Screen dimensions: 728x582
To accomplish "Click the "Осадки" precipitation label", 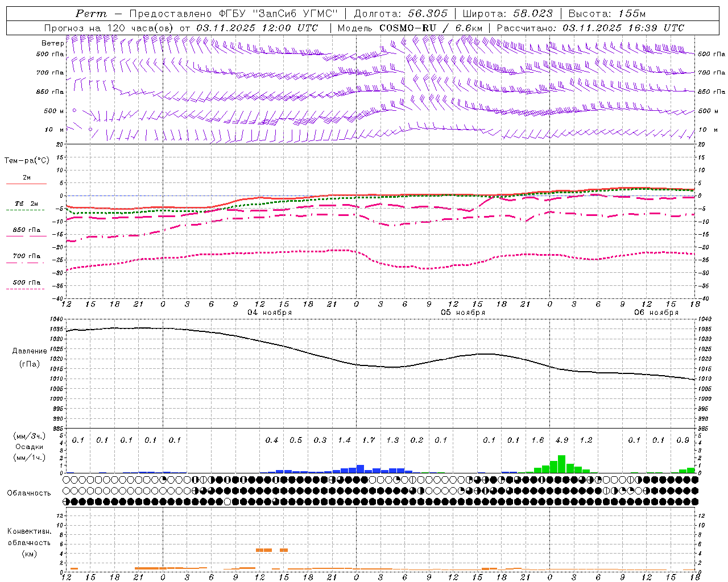I will tap(29, 447).
